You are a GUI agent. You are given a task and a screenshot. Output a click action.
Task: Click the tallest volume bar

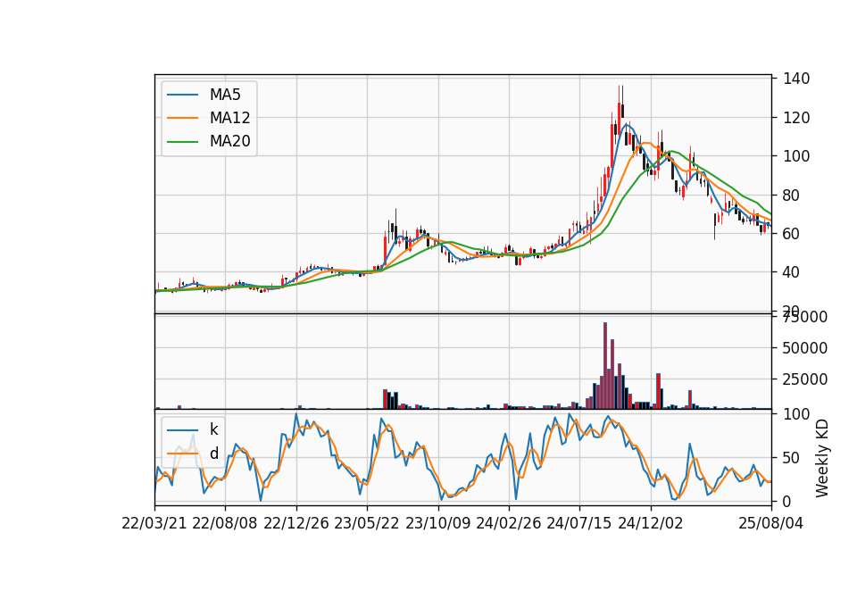(605, 366)
